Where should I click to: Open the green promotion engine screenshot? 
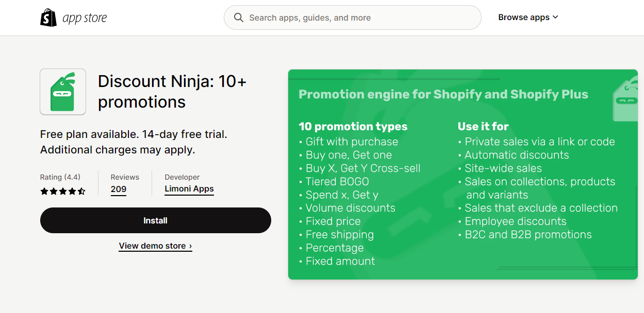(x=463, y=175)
